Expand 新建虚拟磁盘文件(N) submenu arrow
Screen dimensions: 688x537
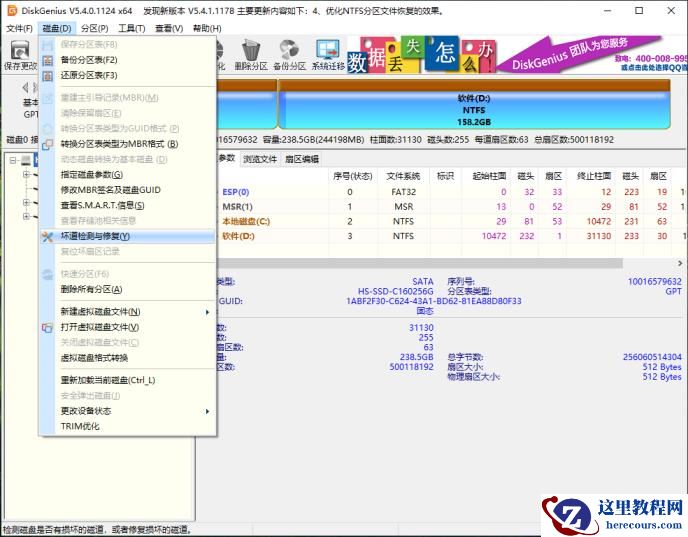(208, 312)
